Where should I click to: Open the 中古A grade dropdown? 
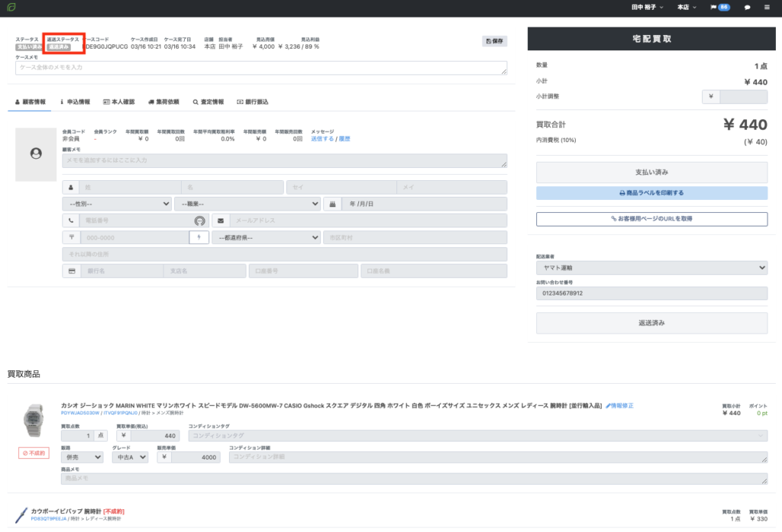pyautogui.click(x=131, y=457)
